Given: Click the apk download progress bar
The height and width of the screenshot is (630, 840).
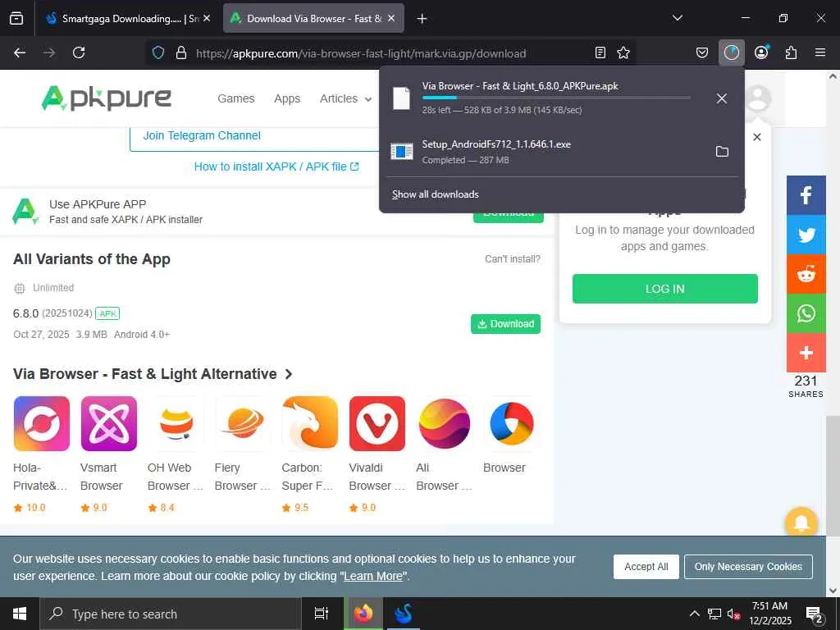Looking at the screenshot, I should coord(556,98).
